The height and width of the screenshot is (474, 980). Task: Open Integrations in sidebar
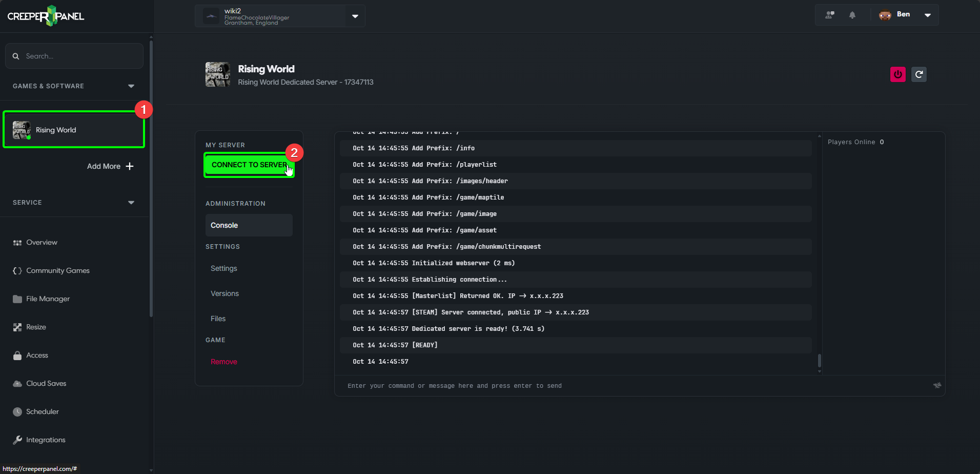46,440
